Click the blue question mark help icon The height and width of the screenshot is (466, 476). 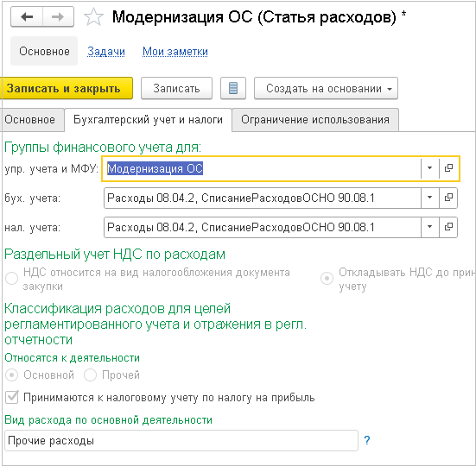click(366, 440)
